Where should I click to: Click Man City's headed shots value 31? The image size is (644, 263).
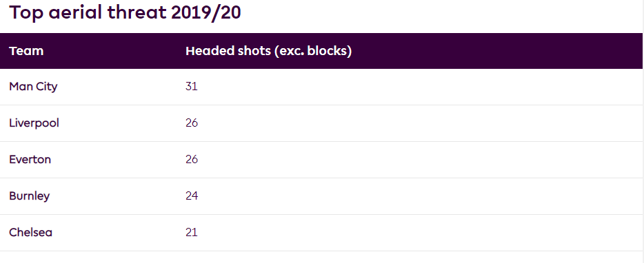(192, 87)
